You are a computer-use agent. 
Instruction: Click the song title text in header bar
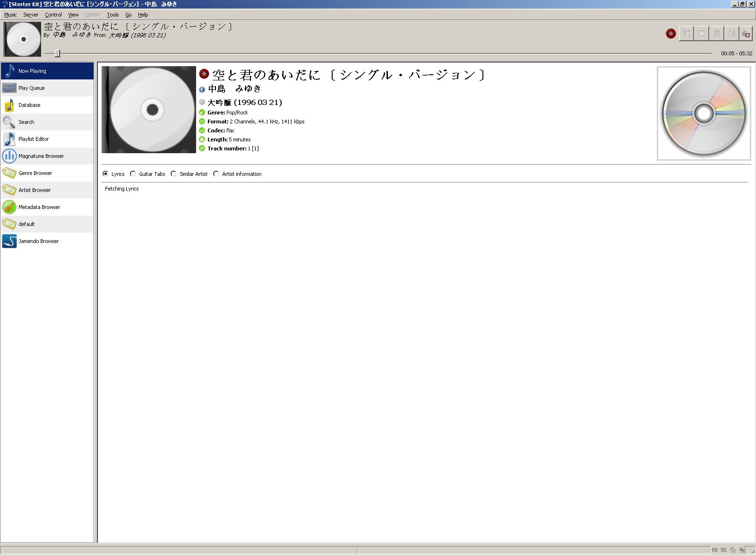138,26
